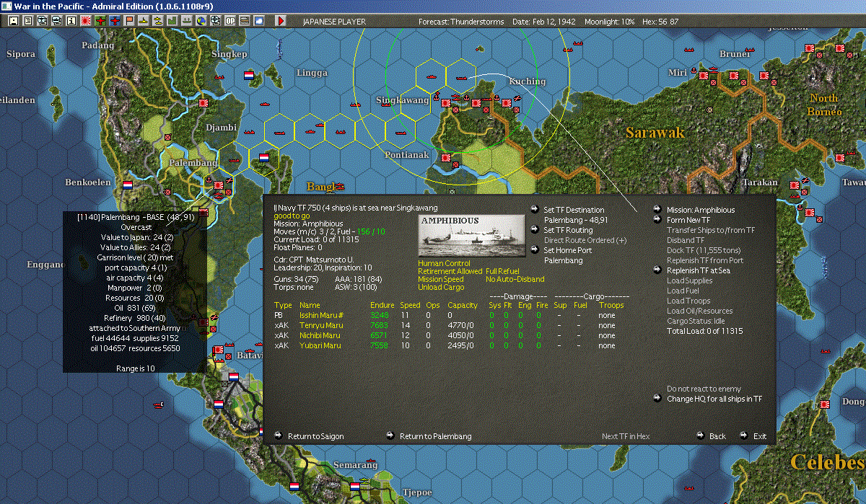Image resolution: width=866 pixels, height=504 pixels.
Task: Click the cloud weather toolbar icon
Action: click(x=258, y=21)
